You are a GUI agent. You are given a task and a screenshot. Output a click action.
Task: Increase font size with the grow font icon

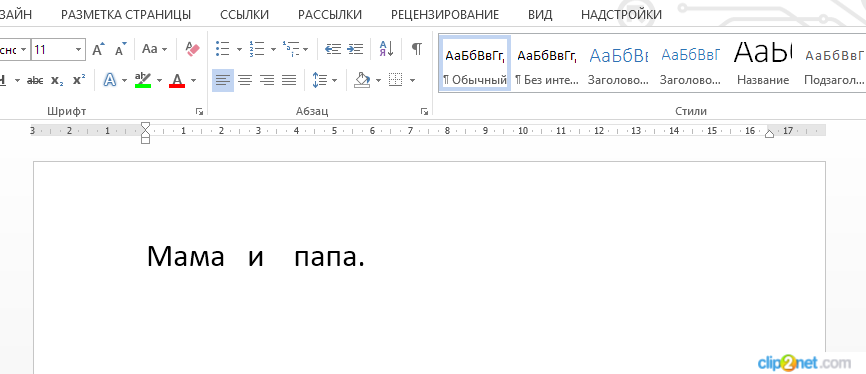pos(98,49)
